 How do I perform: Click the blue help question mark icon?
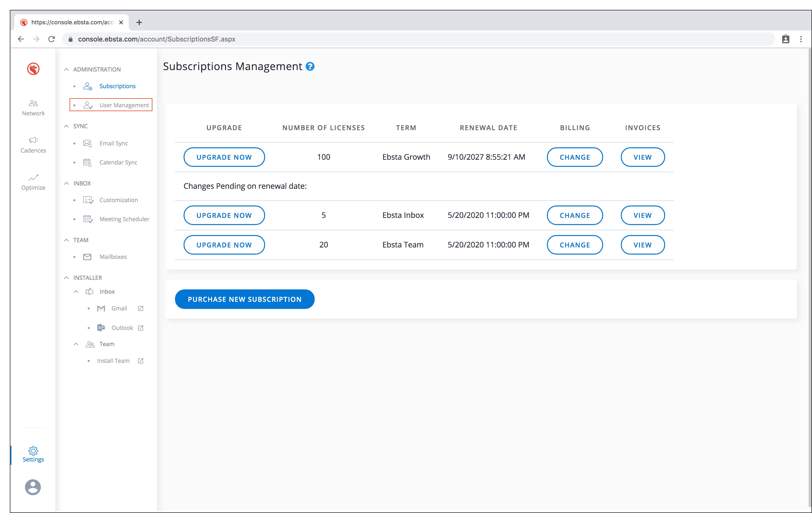click(x=310, y=67)
